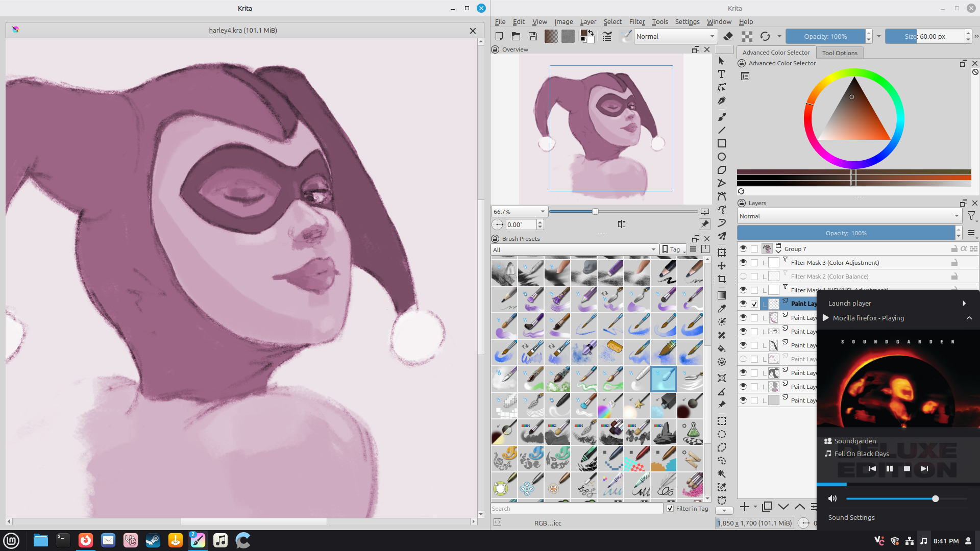Open the Filter menu

click(636, 22)
